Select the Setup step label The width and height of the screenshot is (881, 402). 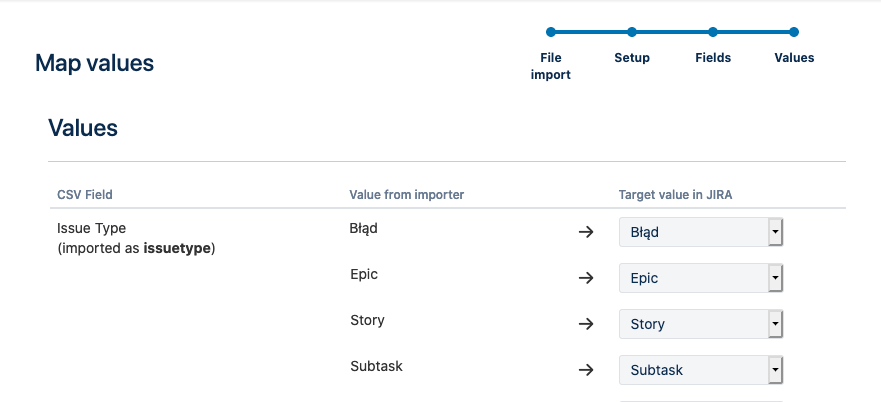pos(632,58)
